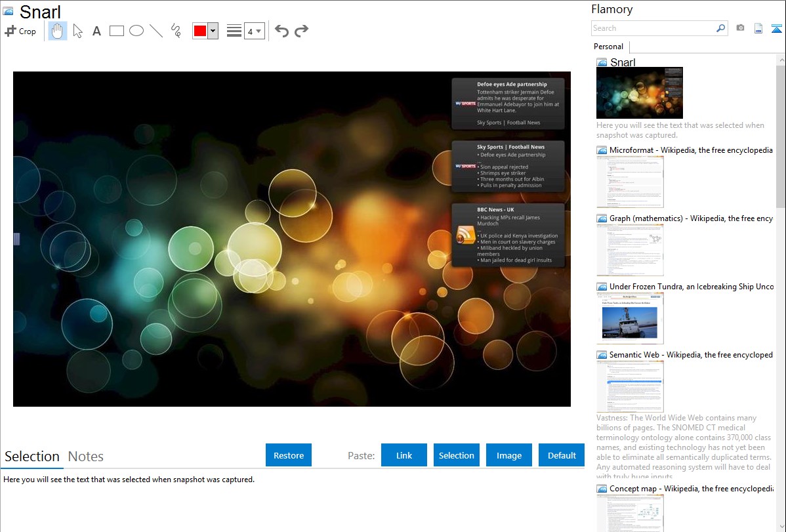
Task: Pick the ellipse shape tool
Action: 136,31
